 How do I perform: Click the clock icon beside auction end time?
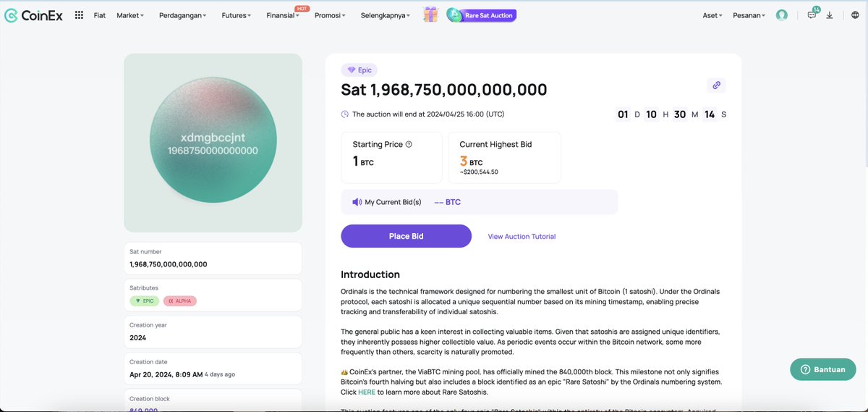point(345,114)
